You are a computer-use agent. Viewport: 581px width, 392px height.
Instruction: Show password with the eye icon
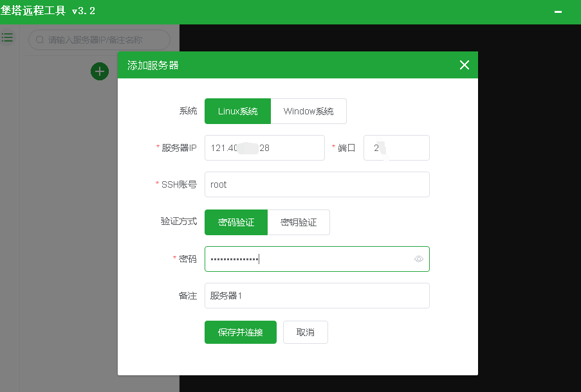pos(419,259)
